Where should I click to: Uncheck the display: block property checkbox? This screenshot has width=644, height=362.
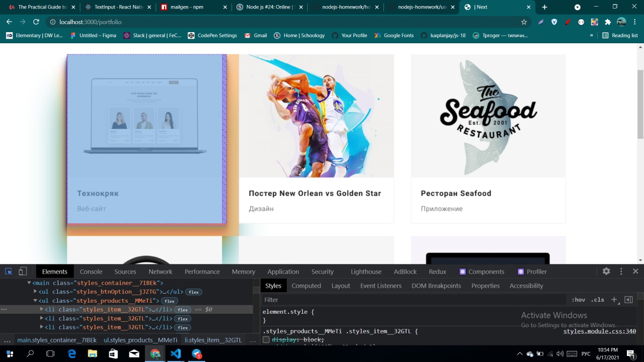266,340
